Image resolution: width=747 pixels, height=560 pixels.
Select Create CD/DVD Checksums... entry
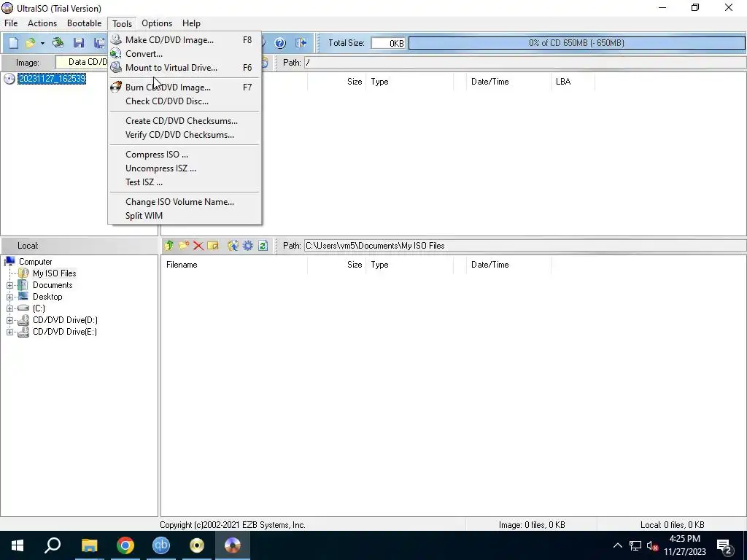click(185, 121)
